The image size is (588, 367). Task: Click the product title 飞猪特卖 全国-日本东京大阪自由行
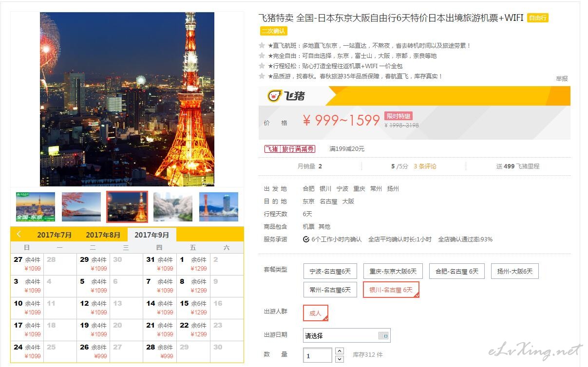[x=391, y=18]
